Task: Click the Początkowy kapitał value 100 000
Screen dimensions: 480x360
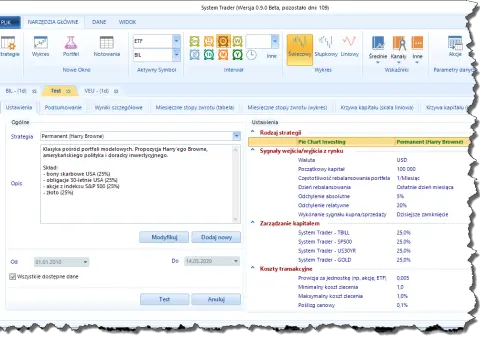Action: [406, 169]
